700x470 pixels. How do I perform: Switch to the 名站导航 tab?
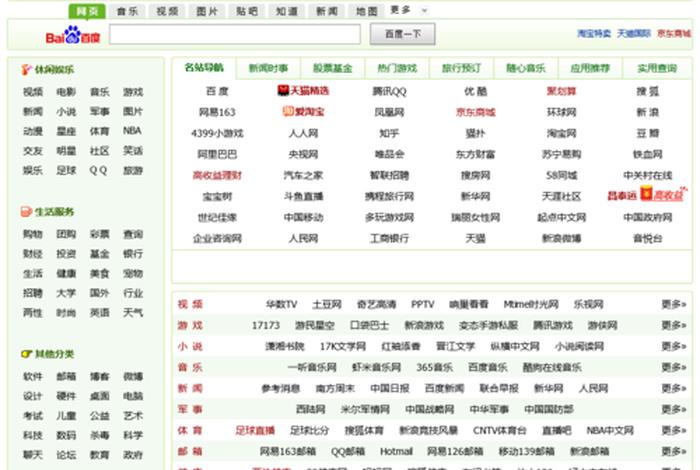(204, 68)
